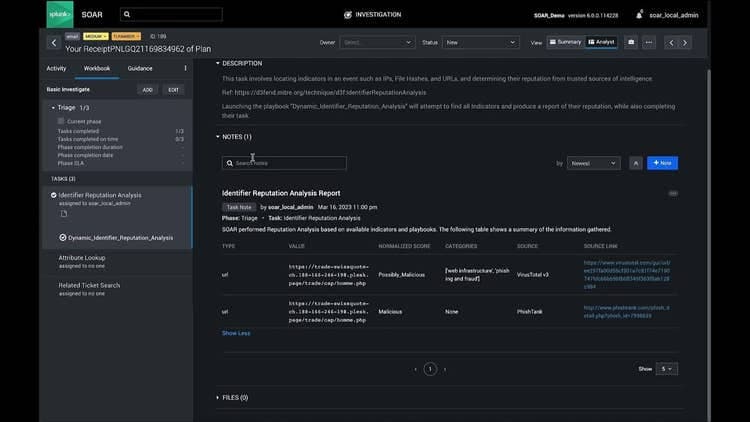
Task: Go to the next event with right chevron
Action: 685,43
